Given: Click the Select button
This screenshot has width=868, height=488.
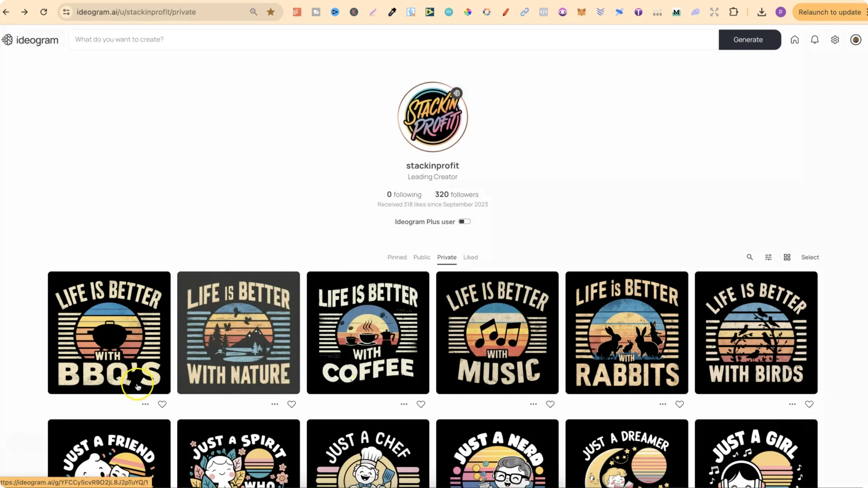Looking at the screenshot, I should pyautogui.click(x=810, y=257).
